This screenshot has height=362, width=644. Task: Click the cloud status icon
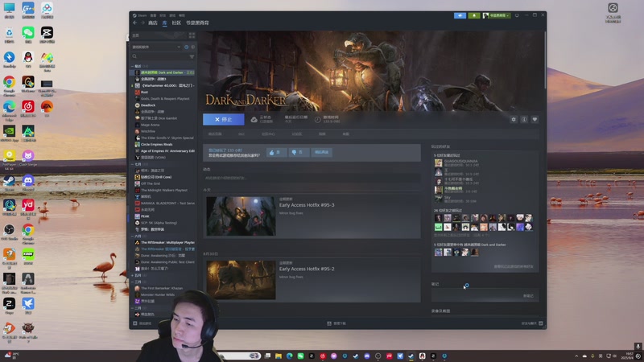coord(254,119)
